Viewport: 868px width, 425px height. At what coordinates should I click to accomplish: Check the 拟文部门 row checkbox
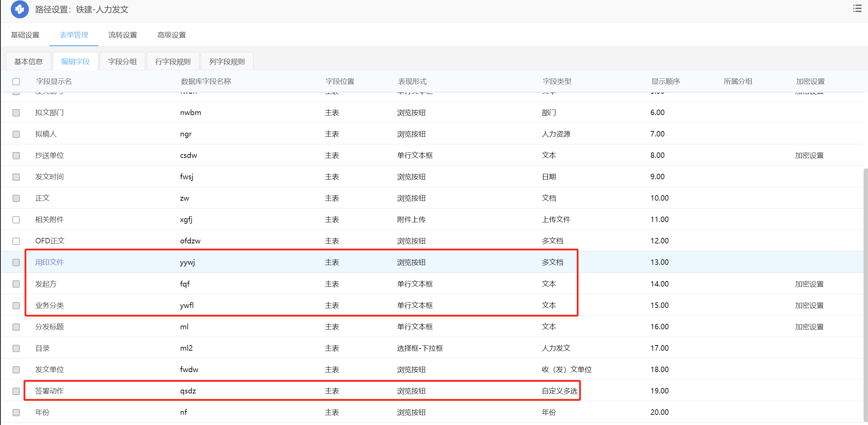coord(16,113)
